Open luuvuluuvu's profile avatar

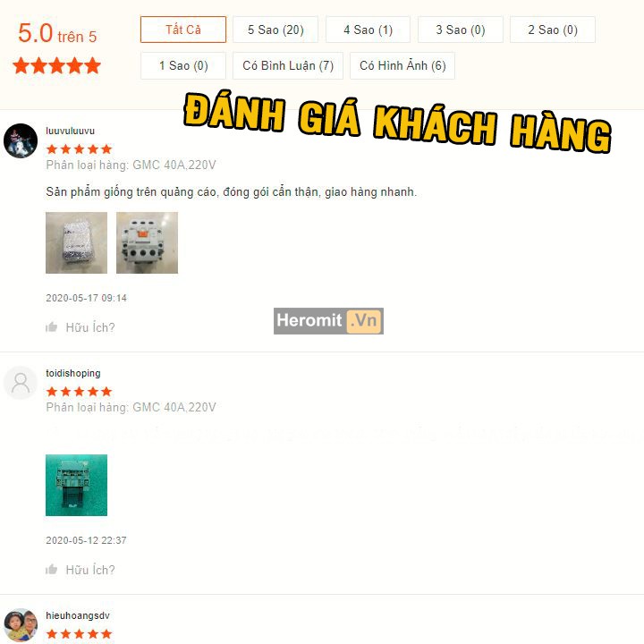tap(21, 140)
